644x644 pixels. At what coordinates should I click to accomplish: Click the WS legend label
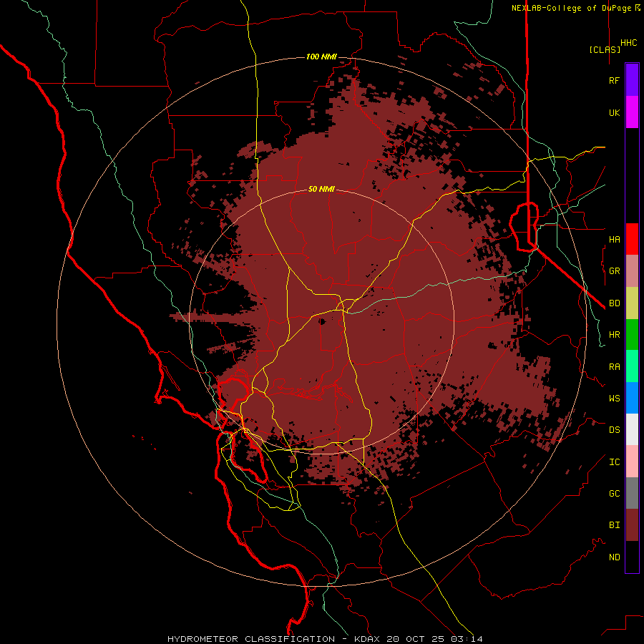point(614,399)
